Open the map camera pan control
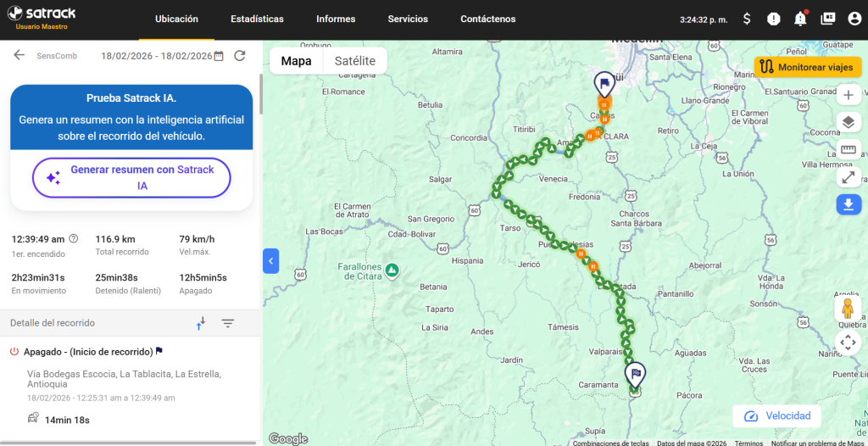This screenshot has width=868, height=446. tap(848, 343)
